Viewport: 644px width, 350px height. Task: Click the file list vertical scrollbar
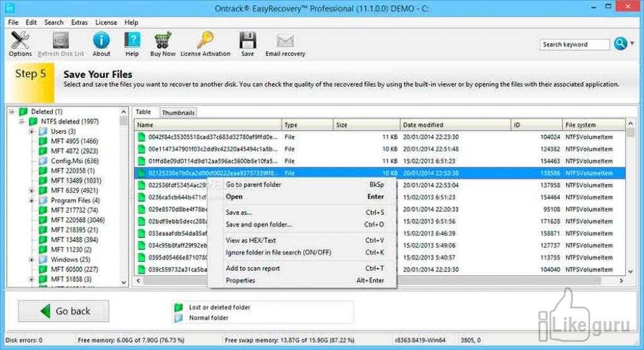631,201
